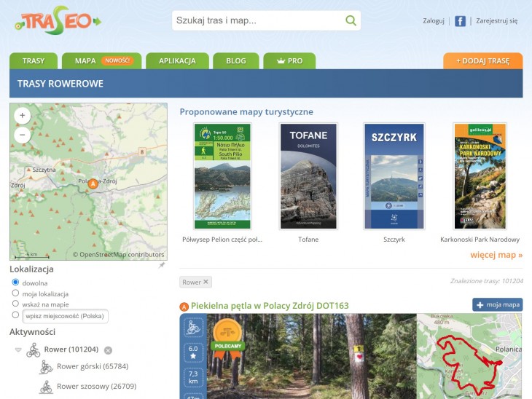The height and width of the screenshot is (399, 532).
Task: Clear the Rower activity filter
Action: click(109, 350)
